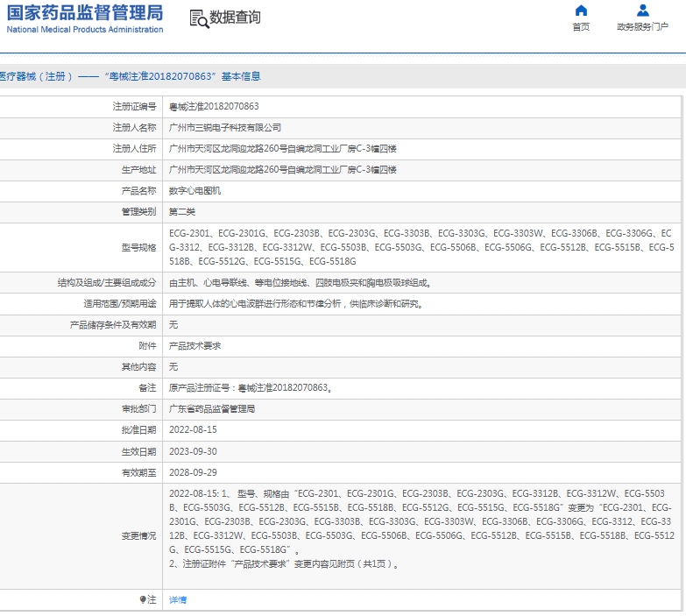Select management category 第二类

182,212
